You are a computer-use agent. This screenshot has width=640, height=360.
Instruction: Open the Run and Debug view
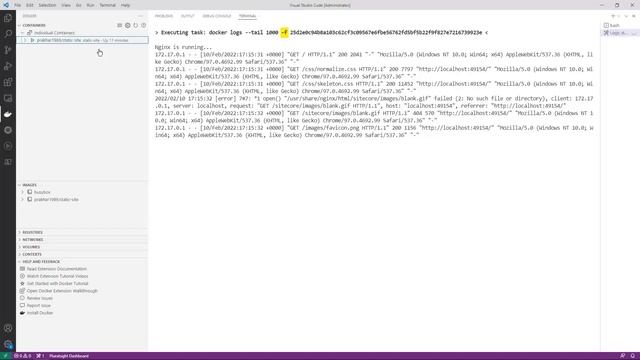click(8, 66)
